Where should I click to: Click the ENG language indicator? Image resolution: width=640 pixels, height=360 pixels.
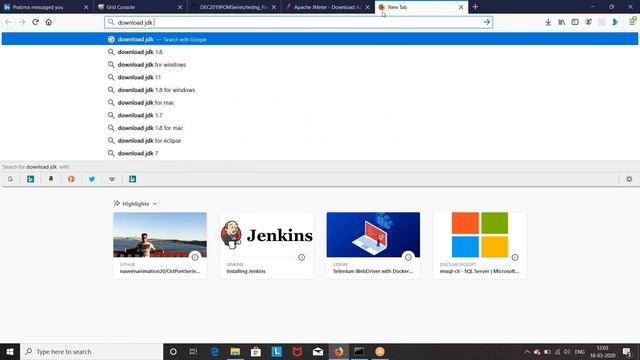click(580, 351)
